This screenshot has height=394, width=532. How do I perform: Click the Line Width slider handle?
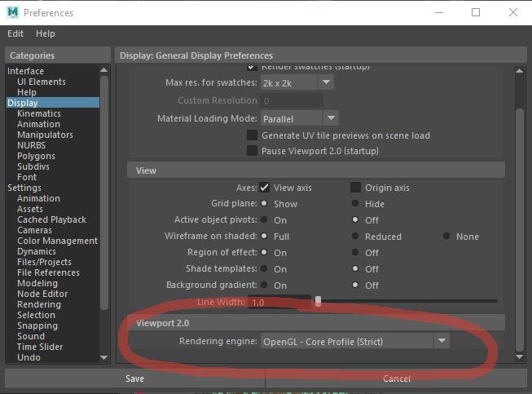coord(318,302)
